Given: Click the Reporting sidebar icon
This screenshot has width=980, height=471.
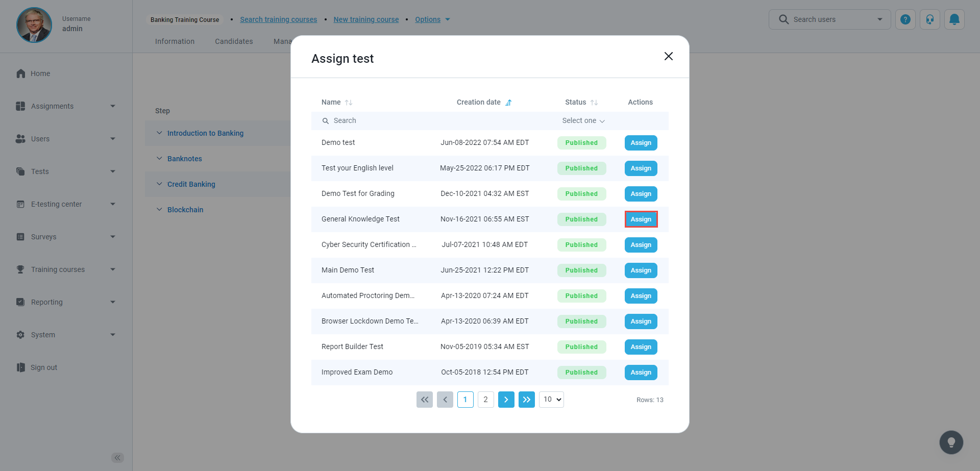Looking at the screenshot, I should pos(20,302).
